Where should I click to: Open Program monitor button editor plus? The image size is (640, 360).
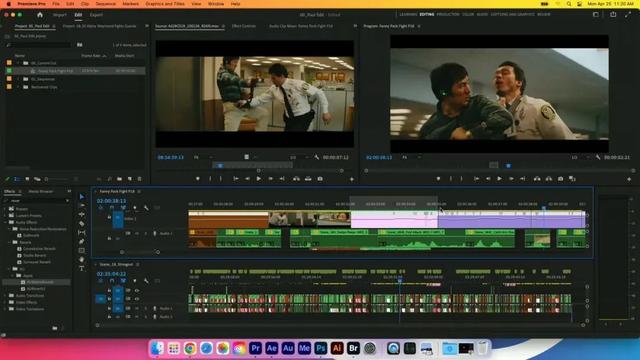[629, 179]
